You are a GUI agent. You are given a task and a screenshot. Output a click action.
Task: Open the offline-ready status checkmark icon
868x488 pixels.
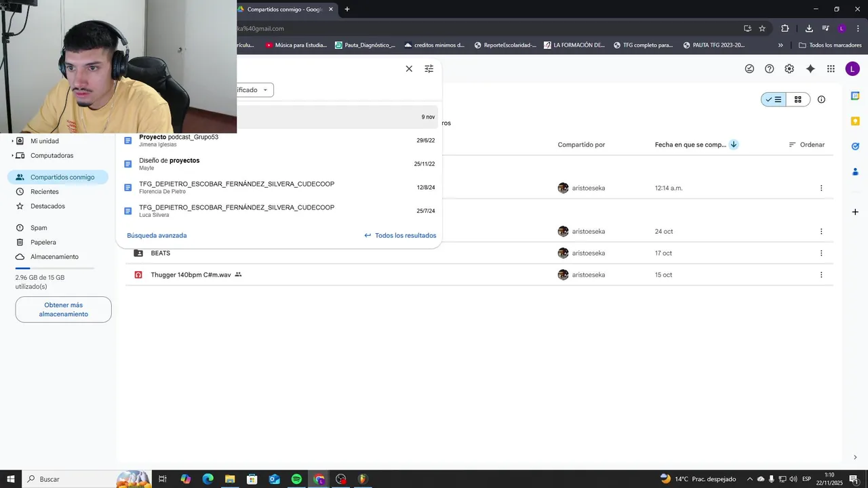[x=749, y=68]
